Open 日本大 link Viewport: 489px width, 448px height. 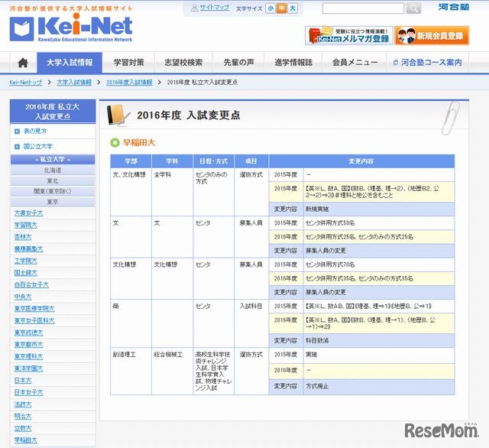(23, 381)
